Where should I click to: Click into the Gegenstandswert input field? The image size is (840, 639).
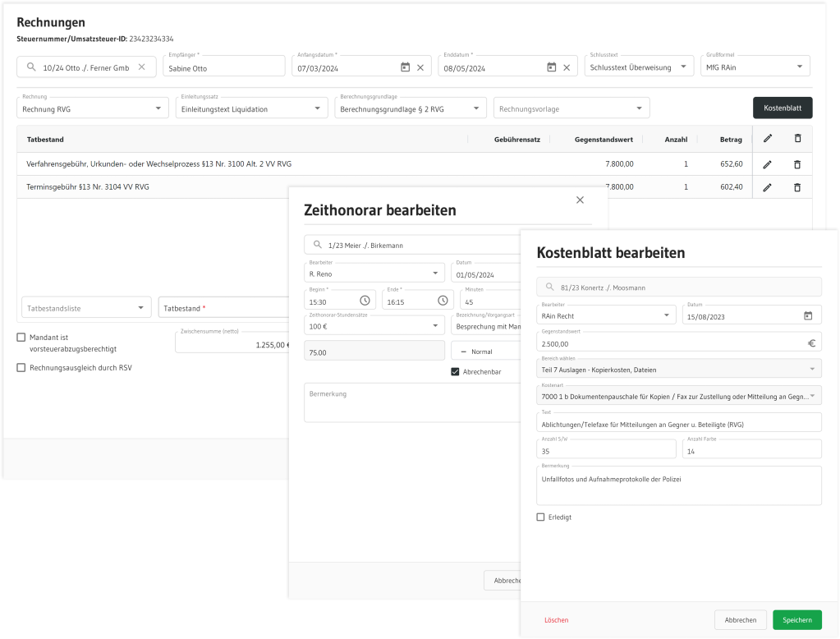(669, 344)
